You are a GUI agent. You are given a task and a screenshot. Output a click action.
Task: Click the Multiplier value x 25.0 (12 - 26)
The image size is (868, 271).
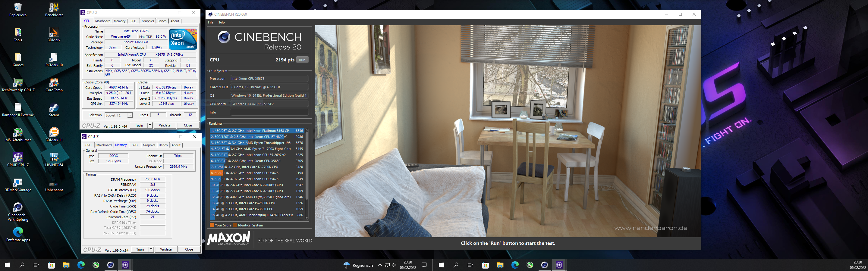[x=119, y=93]
